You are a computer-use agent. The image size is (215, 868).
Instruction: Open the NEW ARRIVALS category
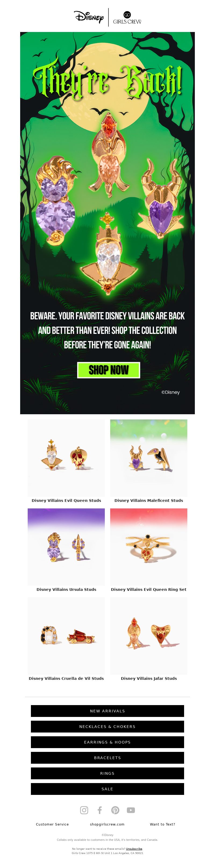(x=107, y=711)
